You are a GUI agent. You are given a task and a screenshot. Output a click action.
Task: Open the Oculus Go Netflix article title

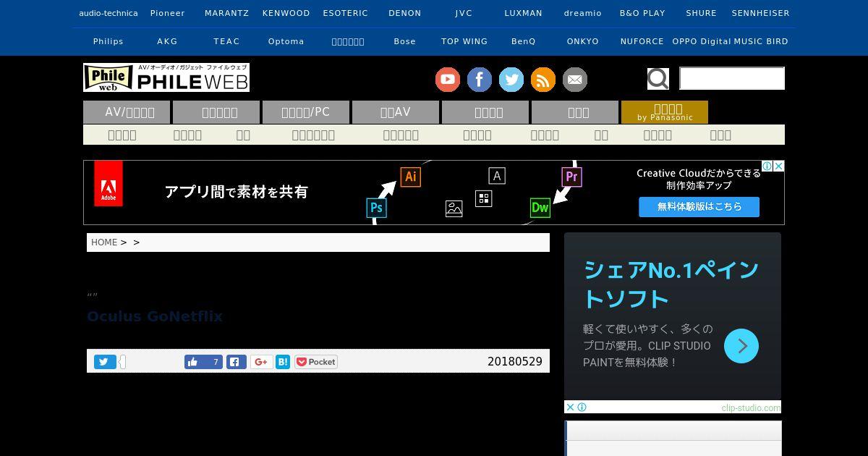[155, 316]
